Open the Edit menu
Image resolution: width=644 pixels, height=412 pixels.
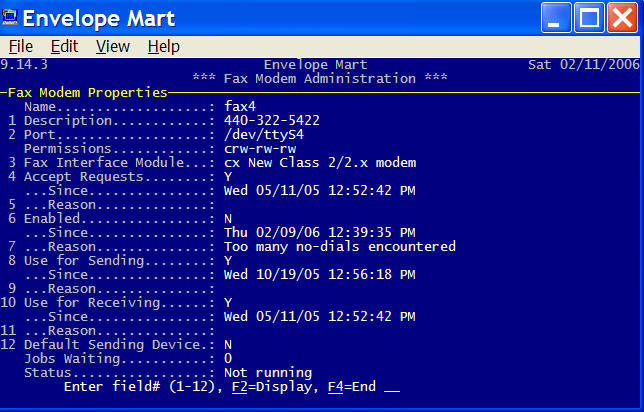[x=64, y=46]
